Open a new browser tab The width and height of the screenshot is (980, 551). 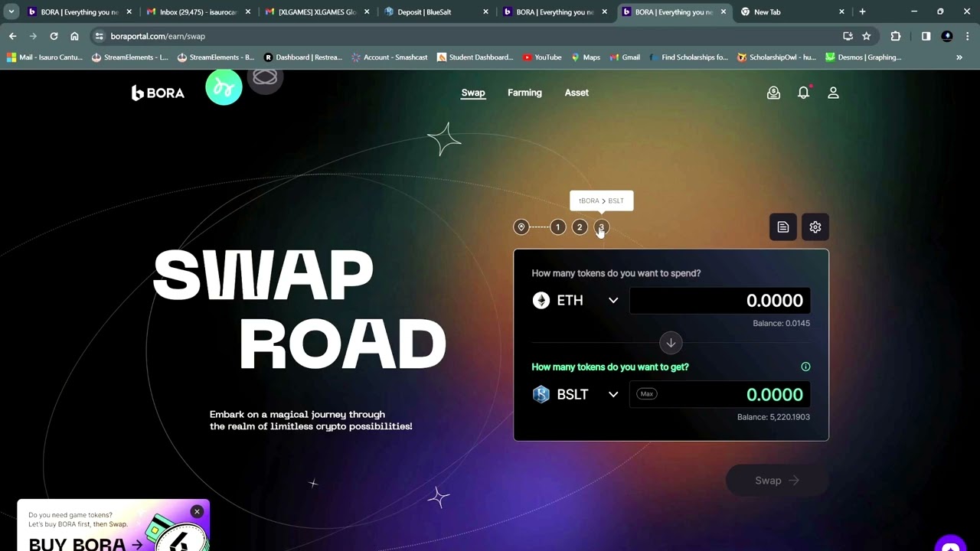862,11
